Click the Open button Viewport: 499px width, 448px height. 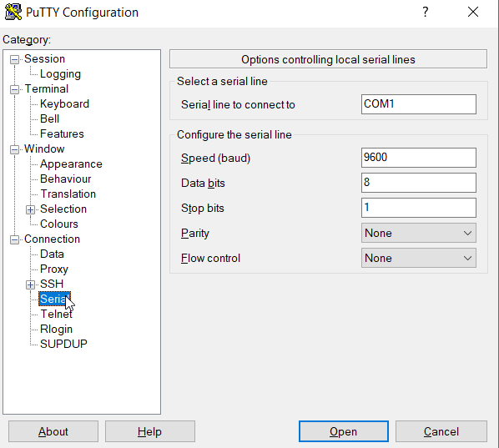344,431
